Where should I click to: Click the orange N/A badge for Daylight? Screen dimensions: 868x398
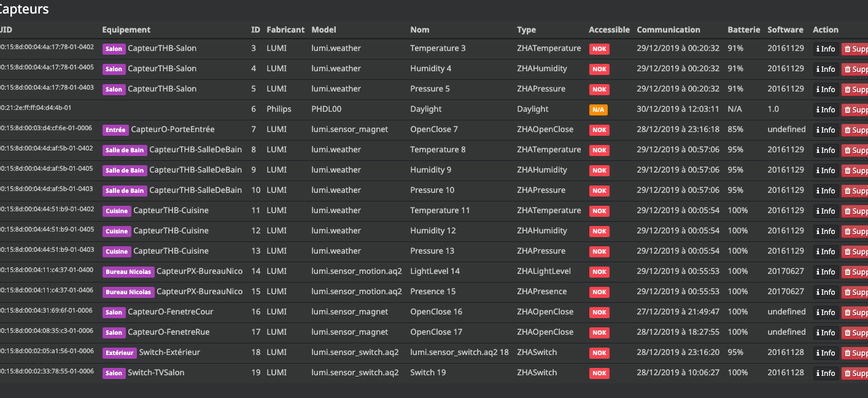coord(598,110)
